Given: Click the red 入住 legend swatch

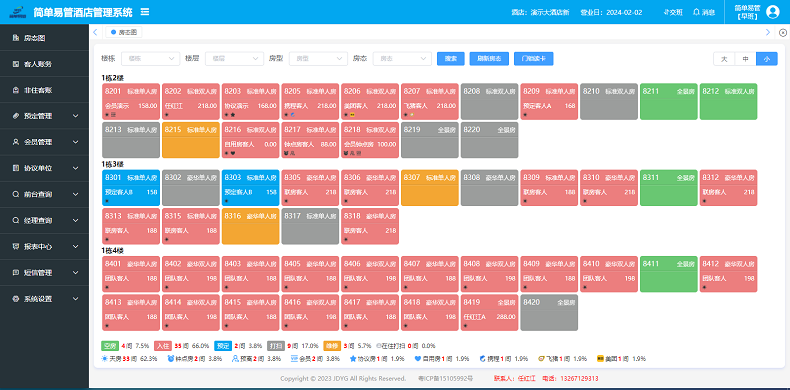Looking at the screenshot, I should (x=162, y=346).
